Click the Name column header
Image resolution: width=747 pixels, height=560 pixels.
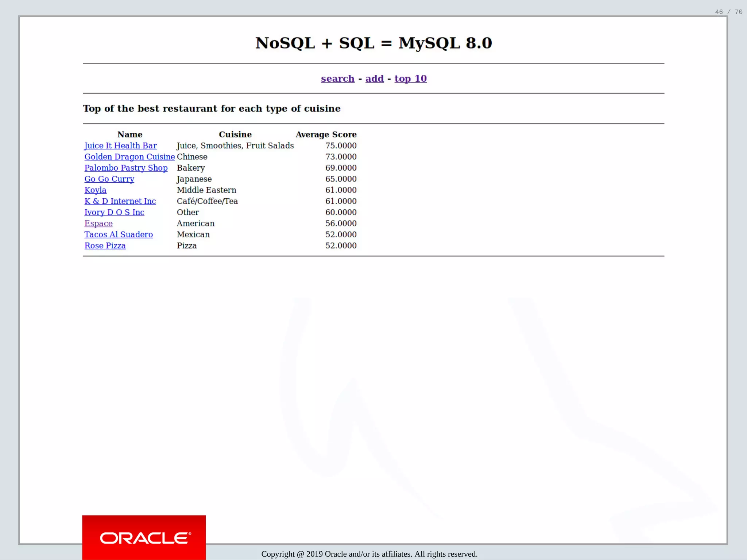coord(130,135)
